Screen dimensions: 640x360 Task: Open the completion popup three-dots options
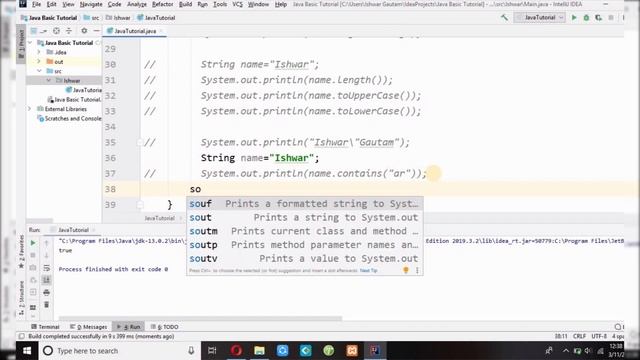point(417,270)
